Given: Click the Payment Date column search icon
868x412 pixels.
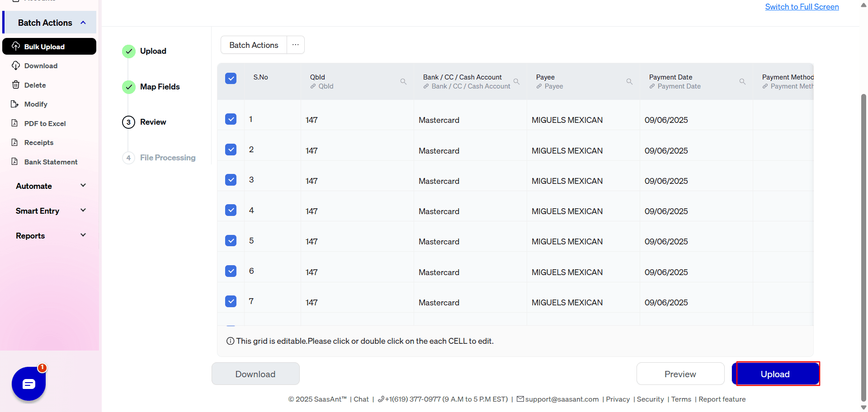Looking at the screenshot, I should (x=742, y=81).
